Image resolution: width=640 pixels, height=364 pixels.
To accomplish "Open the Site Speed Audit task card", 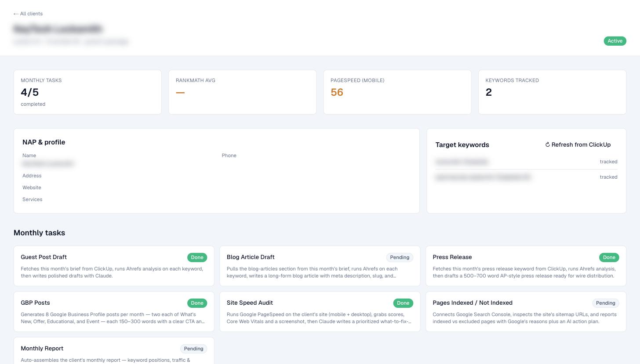I will 320,312.
